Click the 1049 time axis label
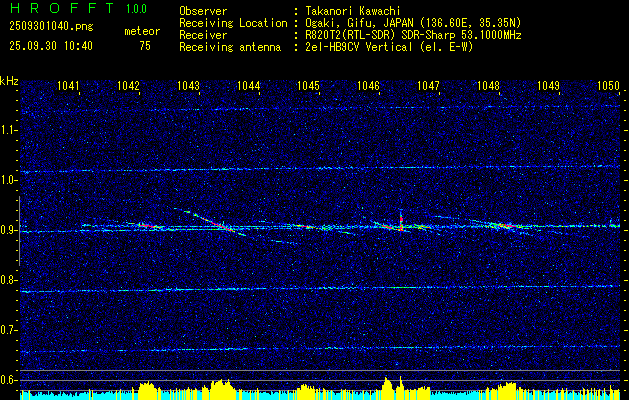This screenshot has width=629, height=400. point(548,85)
